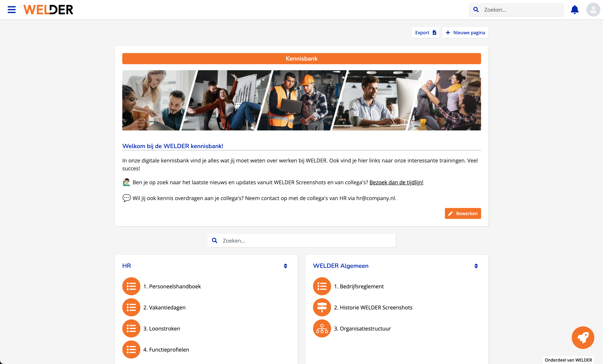Click the kennisbank Zoeken search field
This screenshot has height=364, width=603.
[306, 241]
